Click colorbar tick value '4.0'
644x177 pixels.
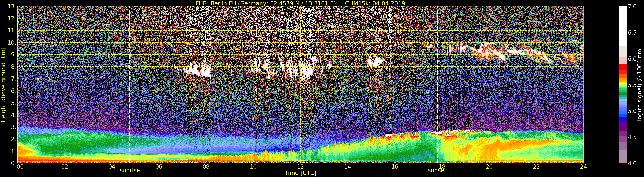tap(632, 163)
